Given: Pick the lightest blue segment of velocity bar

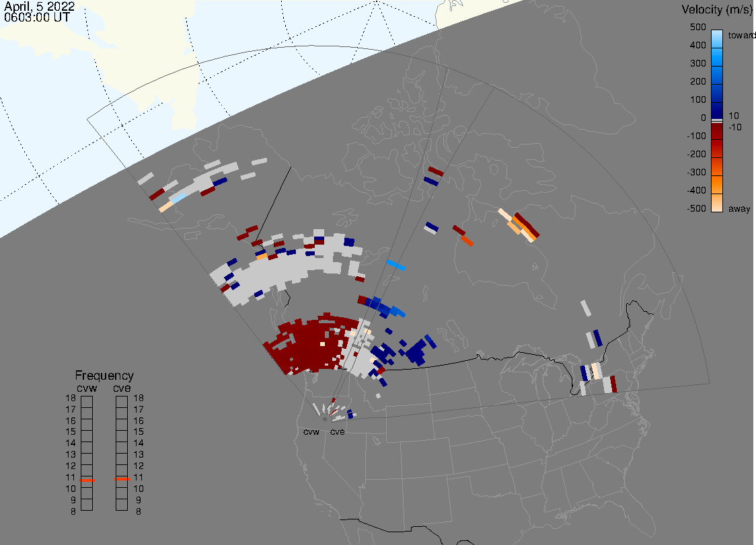Looking at the screenshot, I should (x=717, y=38).
